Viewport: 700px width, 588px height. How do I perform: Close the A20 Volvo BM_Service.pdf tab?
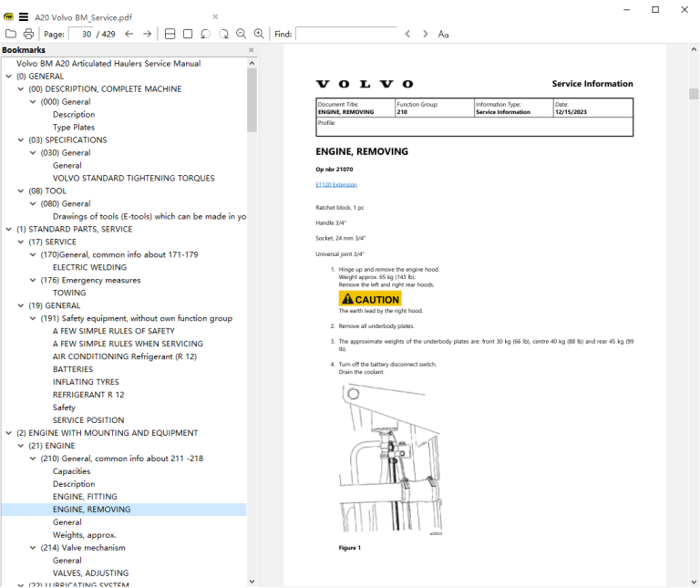pyautogui.click(x=215, y=16)
